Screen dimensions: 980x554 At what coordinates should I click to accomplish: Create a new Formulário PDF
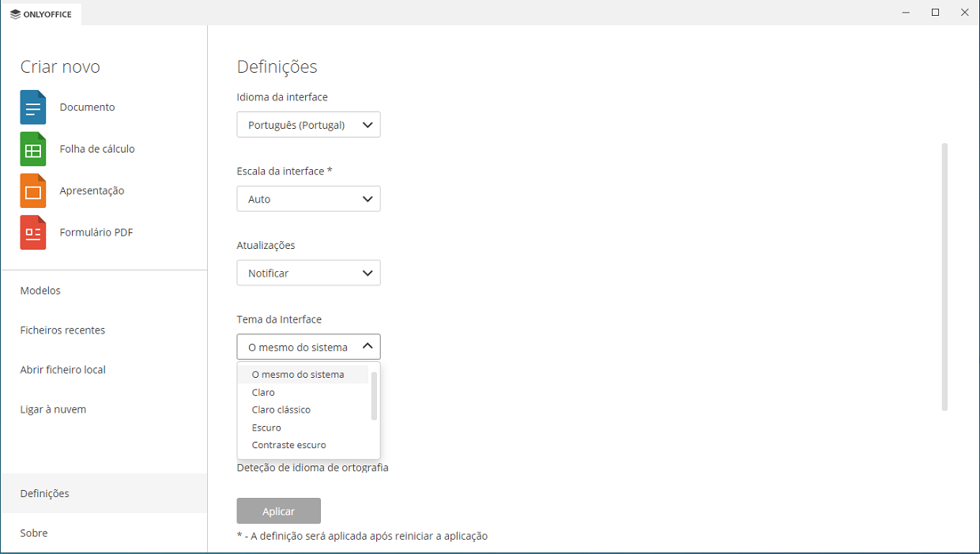[96, 232]
